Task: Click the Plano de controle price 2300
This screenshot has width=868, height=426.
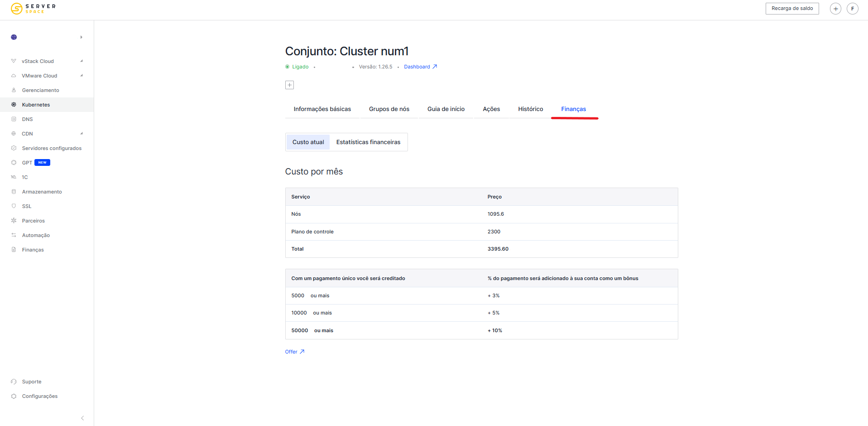Action: coord(494,232)
